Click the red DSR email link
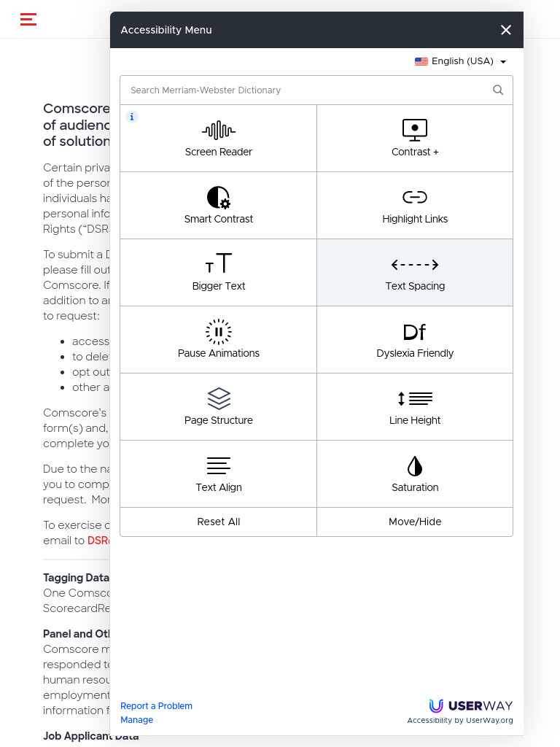 tap(98, 541)
